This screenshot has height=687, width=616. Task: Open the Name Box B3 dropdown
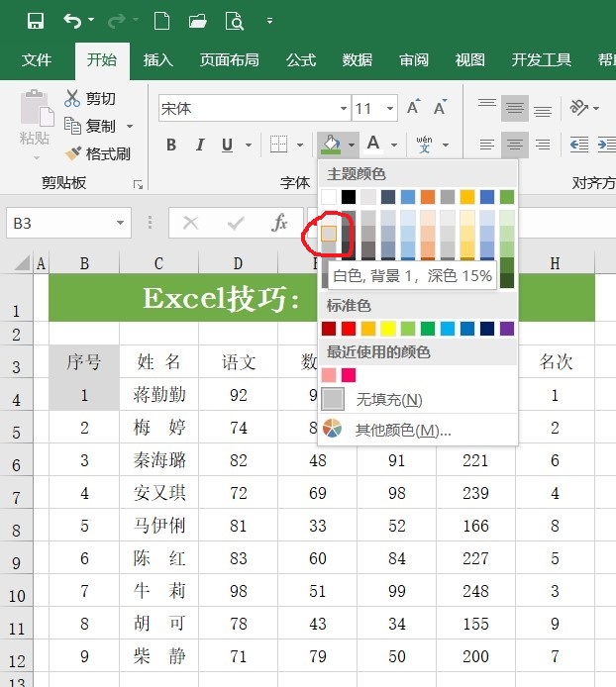pos(120,223)
